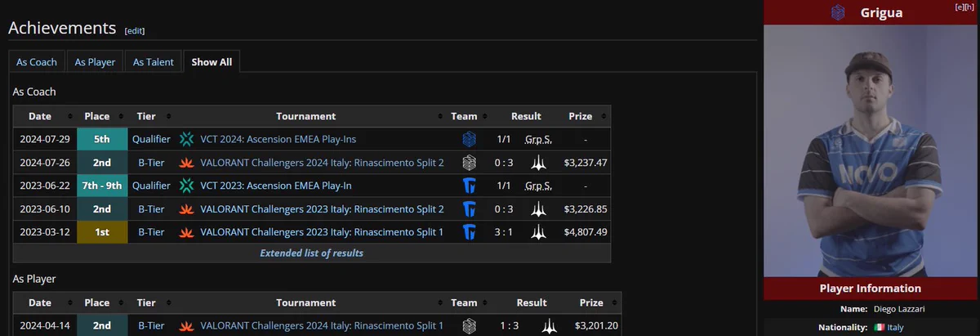Sort As Coach table by Tier header
980x336 pixels.
pos(152,116)
